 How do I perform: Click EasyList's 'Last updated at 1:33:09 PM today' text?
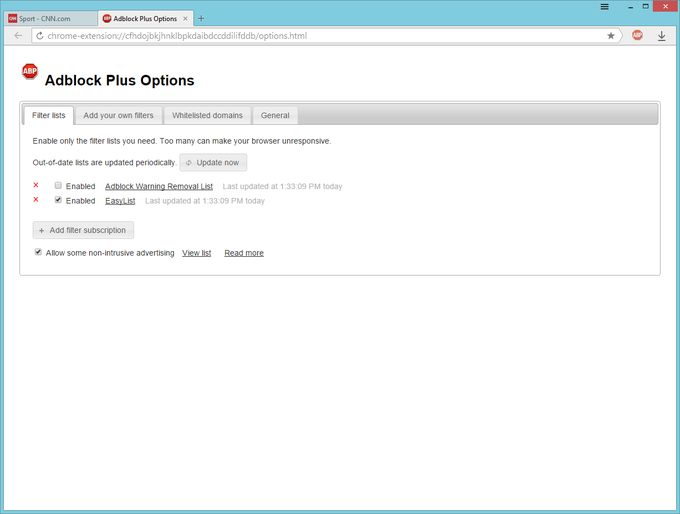point(205,201)
